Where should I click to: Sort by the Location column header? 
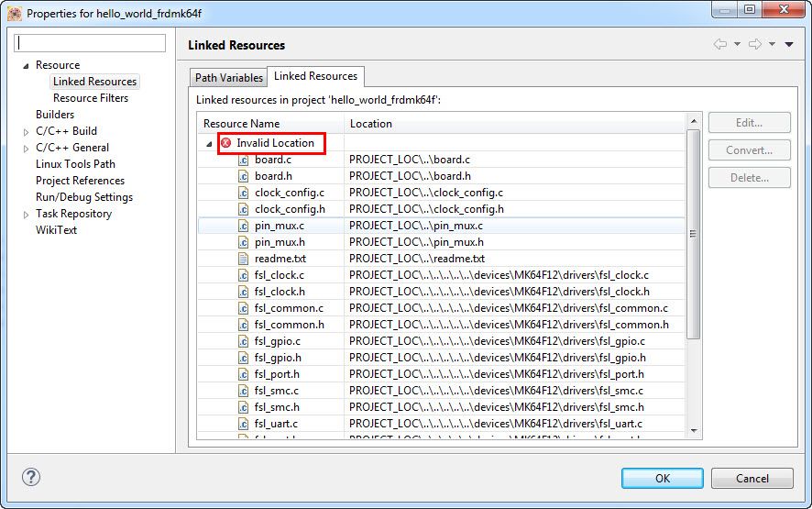(515, 124)
